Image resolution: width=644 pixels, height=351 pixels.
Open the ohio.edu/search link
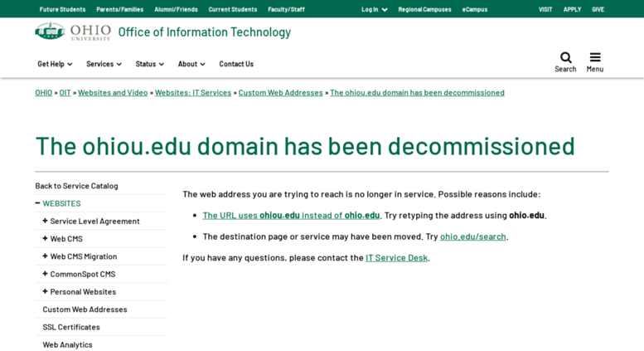click(473, 236)
